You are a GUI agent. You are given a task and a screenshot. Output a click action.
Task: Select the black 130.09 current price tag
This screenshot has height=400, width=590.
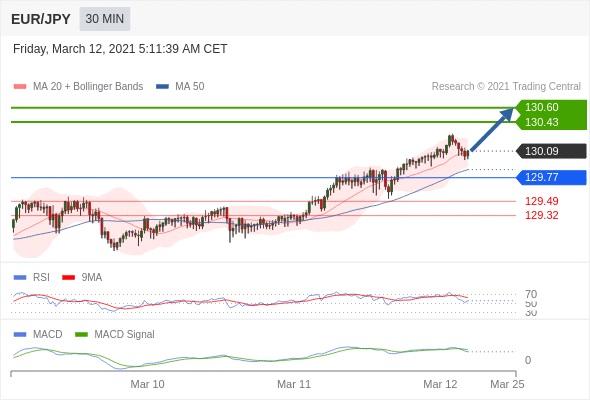pos(551,151)
